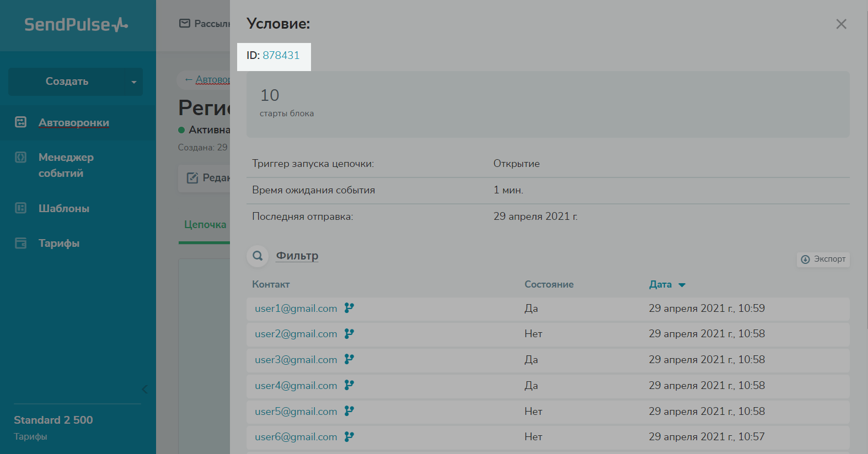Click the branch icon beside user3@gmail.com
The height and width of the screenshot is (454, 868).
click(x=349, y=359)
